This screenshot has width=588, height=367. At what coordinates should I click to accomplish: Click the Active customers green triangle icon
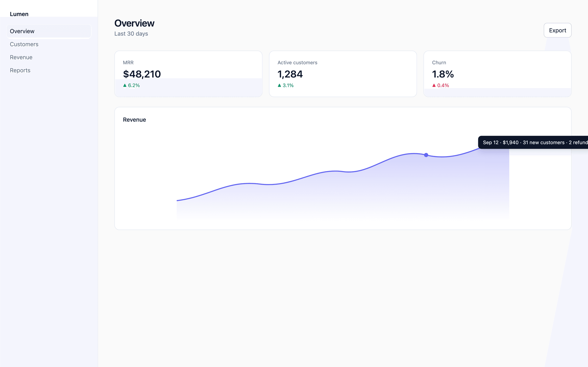(280, 85)
